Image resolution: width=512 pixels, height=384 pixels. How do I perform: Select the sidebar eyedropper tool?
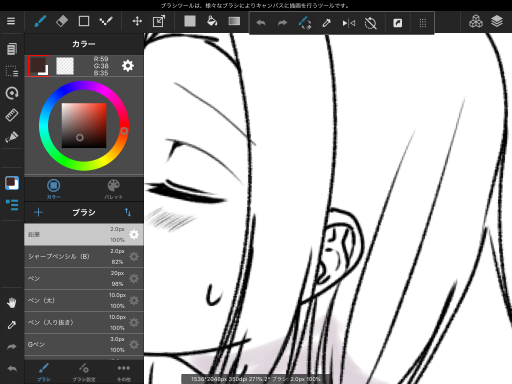(12, 325)
